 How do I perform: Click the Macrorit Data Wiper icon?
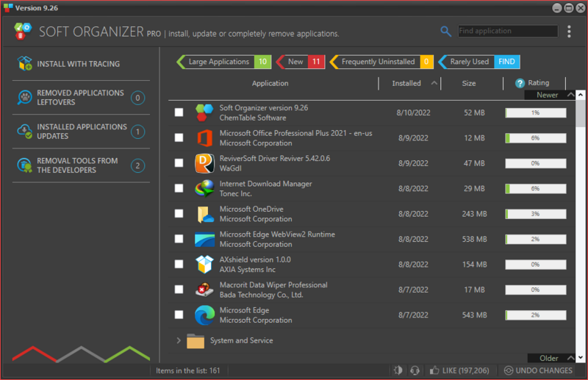pos(204,290)
